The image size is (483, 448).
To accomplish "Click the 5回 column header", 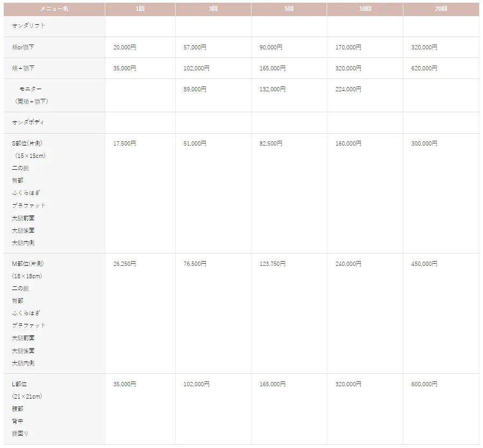I will pyautogui.click(x=289, y=9).
